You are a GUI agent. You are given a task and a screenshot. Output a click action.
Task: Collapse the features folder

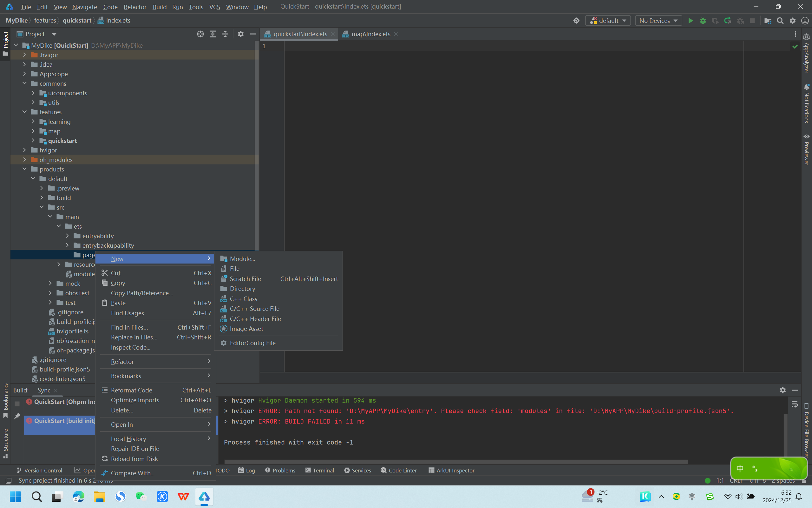[24, 112]
